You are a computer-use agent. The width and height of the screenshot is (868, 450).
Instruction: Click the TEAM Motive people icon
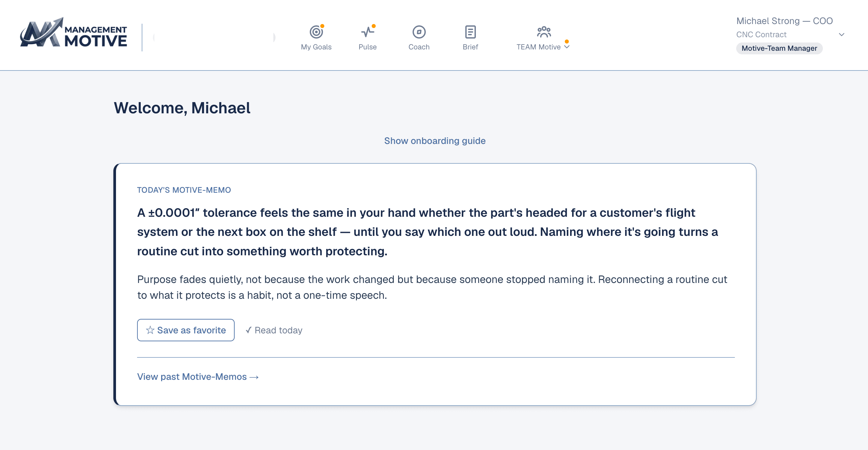pos(543,32)
